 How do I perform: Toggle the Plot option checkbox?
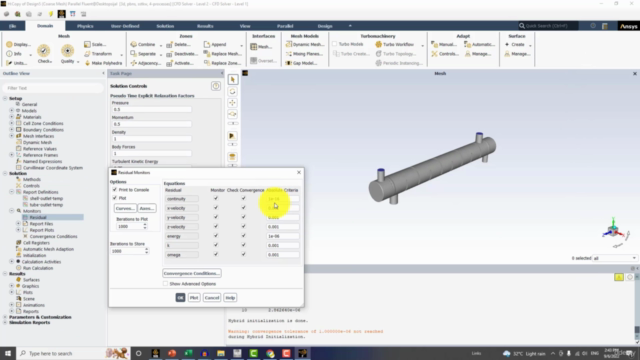(115, 198)
